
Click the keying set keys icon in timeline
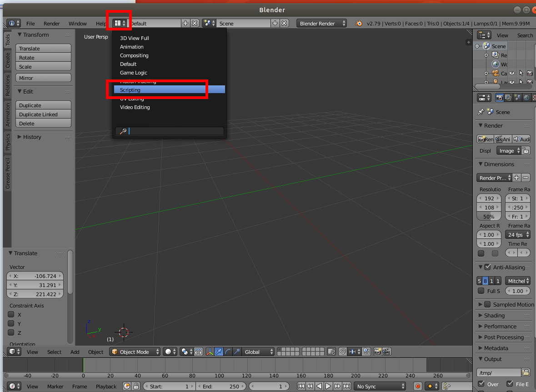(x=447, y=386)
